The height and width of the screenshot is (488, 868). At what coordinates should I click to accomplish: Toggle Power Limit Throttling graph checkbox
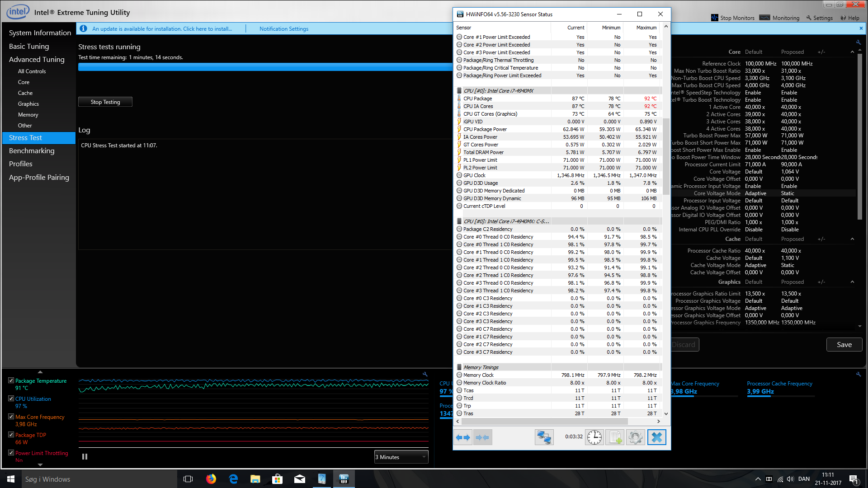point(11,453)
